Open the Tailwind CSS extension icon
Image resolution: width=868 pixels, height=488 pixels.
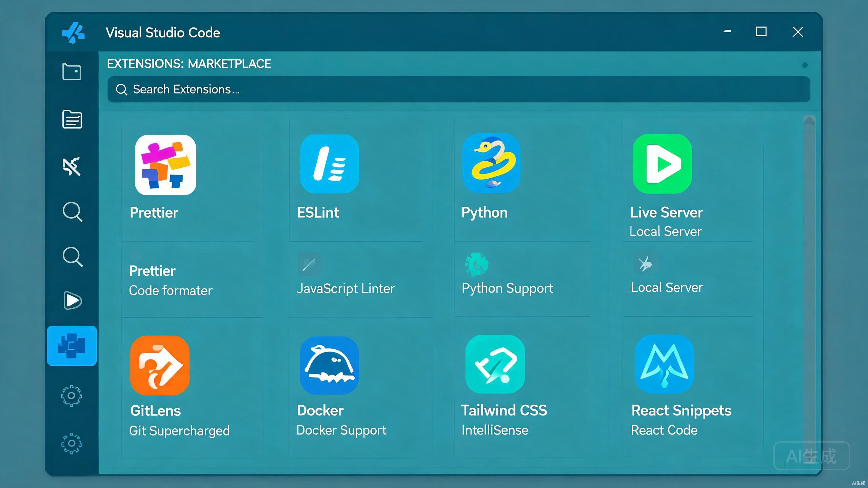tap(495, 364)
